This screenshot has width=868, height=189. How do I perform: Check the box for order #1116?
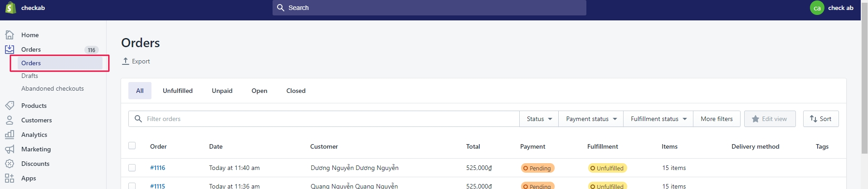(x=132, y=168)
